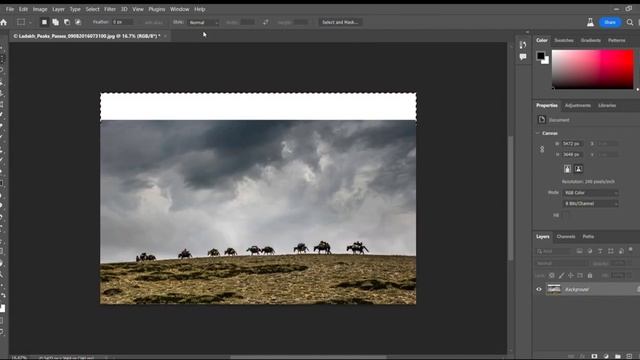
Task: Open the layer filter Kind dropdown
Action: (554, 251)
